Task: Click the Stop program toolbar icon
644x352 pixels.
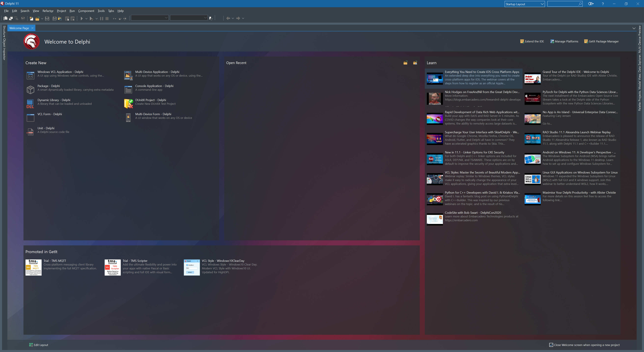Action: point(107,18)
